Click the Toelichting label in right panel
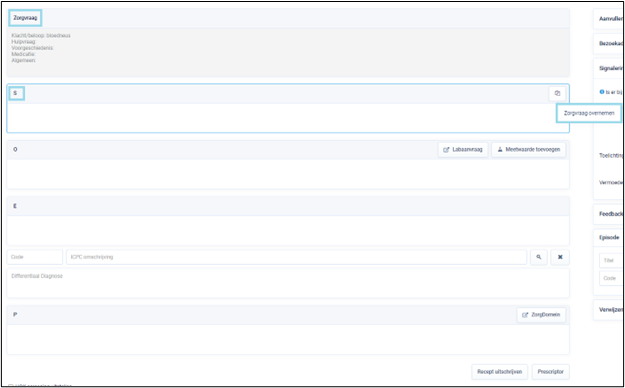This screenshot has width=625, height=388. (611, 156)
